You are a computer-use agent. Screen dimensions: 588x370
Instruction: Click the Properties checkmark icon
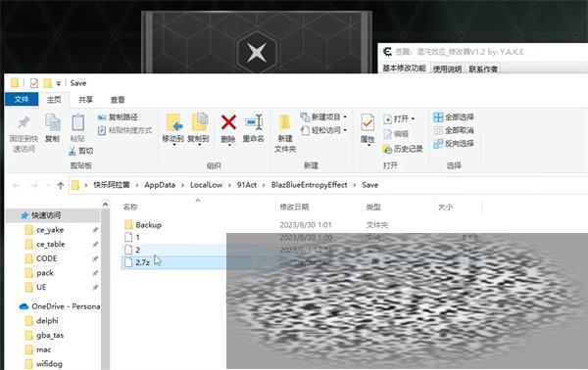(x=367, y=122)
